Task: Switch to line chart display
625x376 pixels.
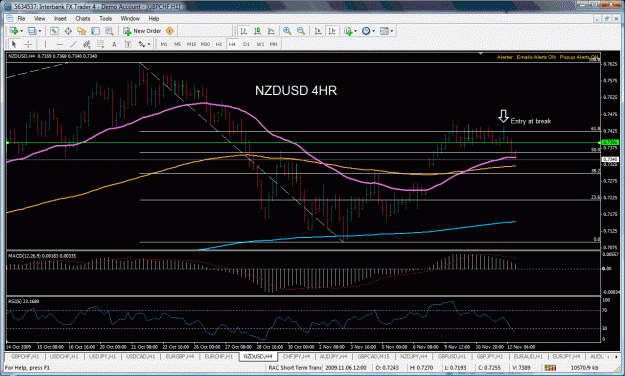Action: click(x=271, y=31)
